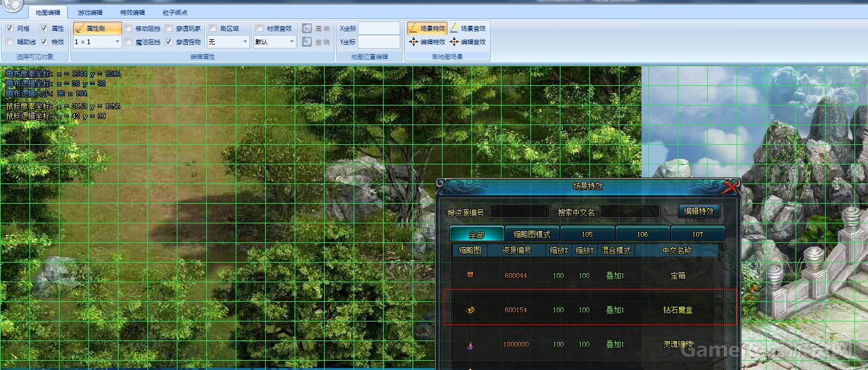Enable the 移动阻挡 checkbox
The width and height of the screenshot is (868, 370).
128,28
